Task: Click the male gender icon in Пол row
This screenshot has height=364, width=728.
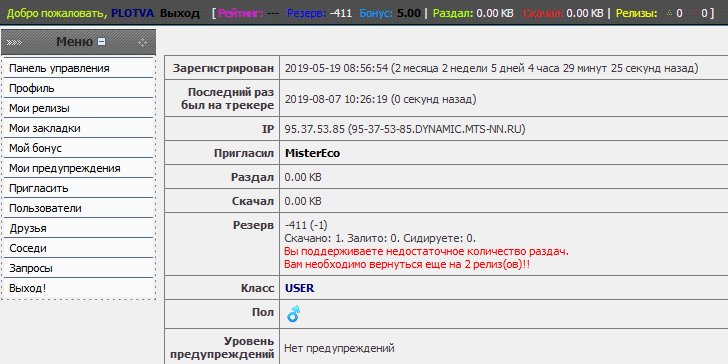Action: pos(293,314)
